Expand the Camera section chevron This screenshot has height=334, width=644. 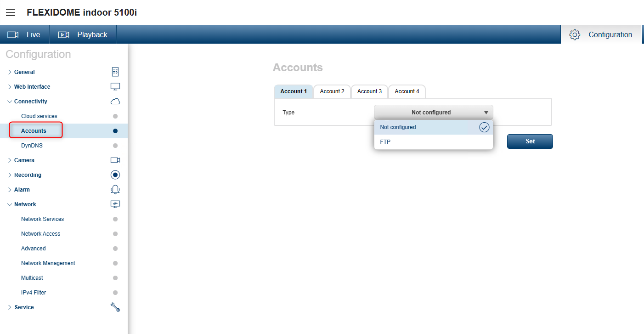point(10,160)
